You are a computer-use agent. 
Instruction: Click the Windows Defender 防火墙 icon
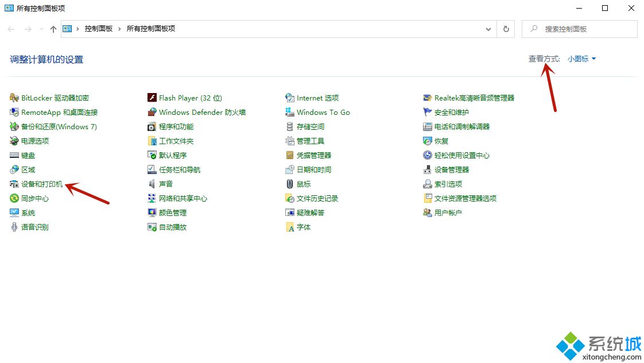[152, 113]
